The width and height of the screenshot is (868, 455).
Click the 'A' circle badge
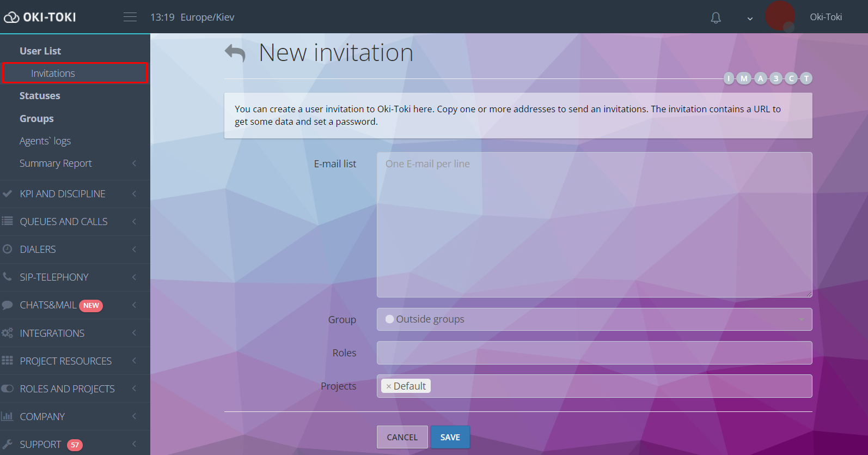761,78
